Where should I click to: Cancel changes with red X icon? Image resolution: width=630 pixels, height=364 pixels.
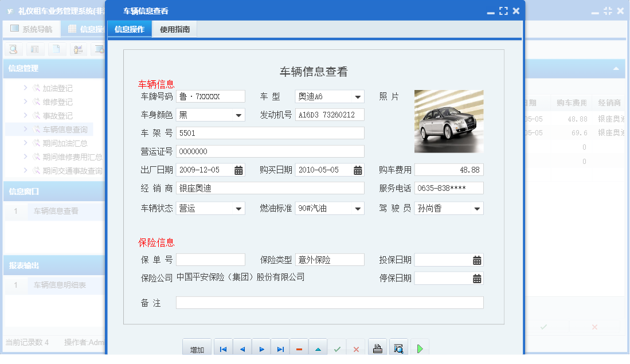pos(356,347)
